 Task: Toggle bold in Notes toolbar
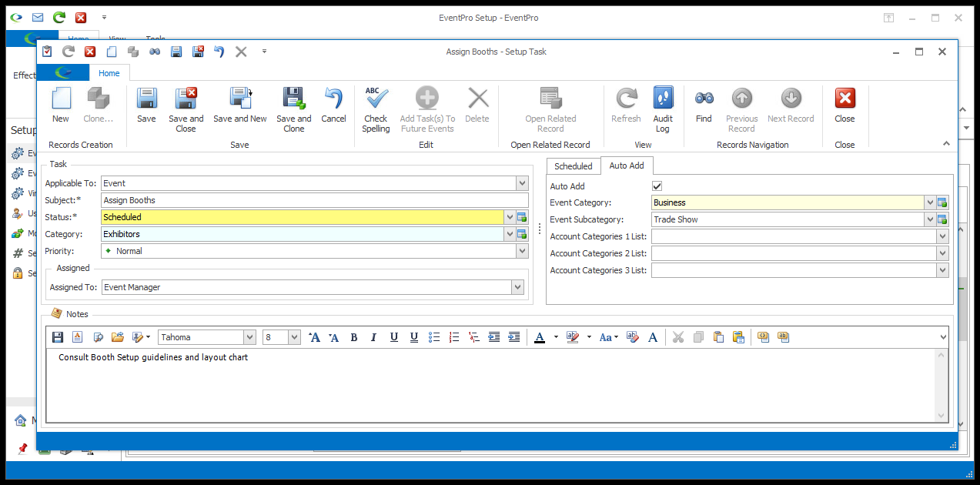pos(354,337)
